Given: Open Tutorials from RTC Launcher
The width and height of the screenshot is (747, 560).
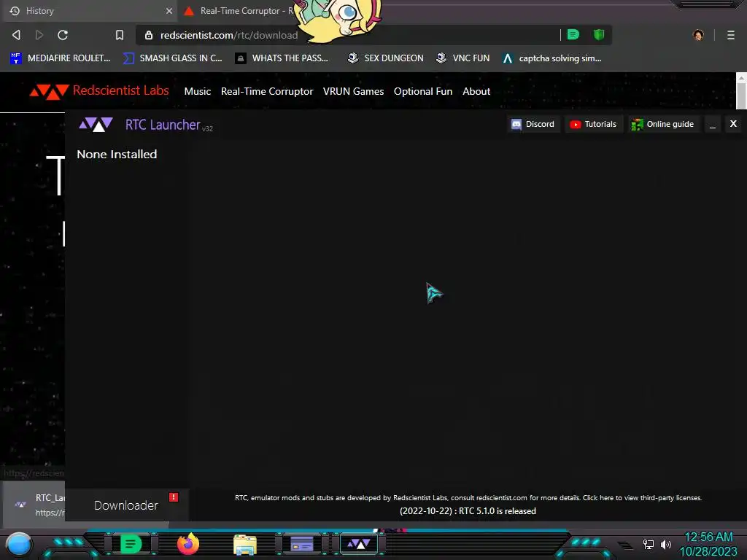Looking at the screenshot, I should point(594,124).
